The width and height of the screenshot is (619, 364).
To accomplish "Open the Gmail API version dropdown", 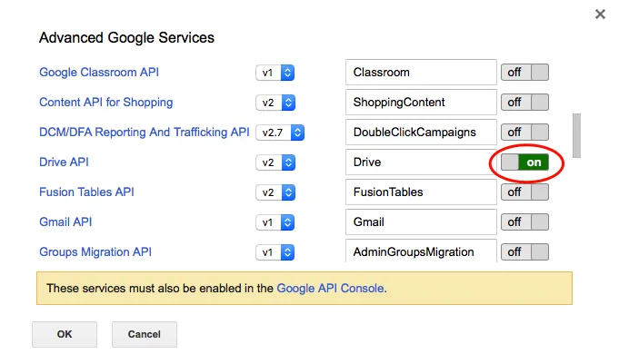I will 275,222.
